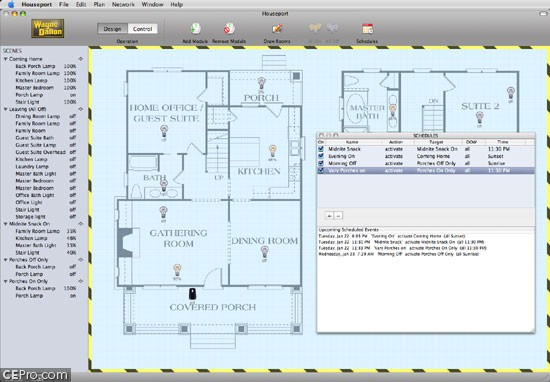Screen dimensions: 550x382
Task: Disable the Morning Off schedule checkbox
Action: click(321, 163)
